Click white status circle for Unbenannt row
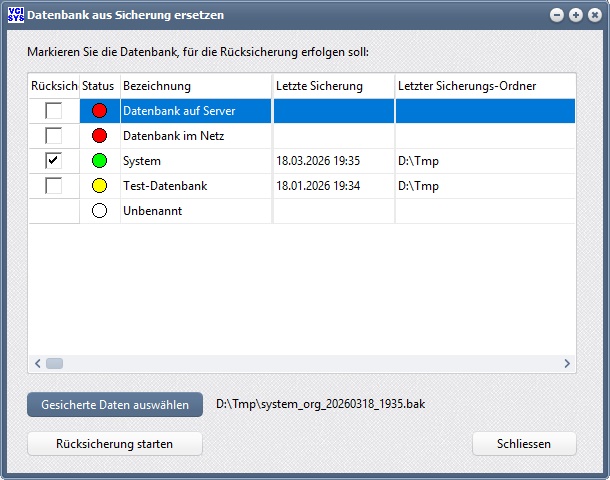The image size is (610, 480). click(x=99, y=211)
